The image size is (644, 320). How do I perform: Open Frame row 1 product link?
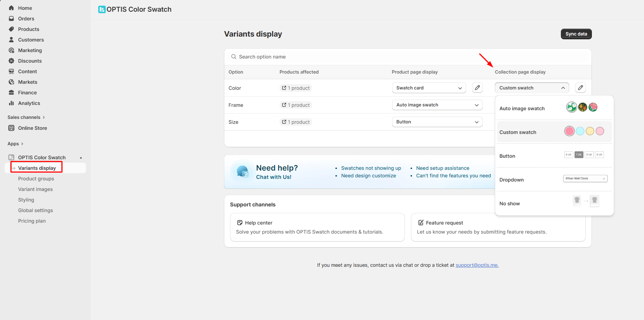coord(296,105)
